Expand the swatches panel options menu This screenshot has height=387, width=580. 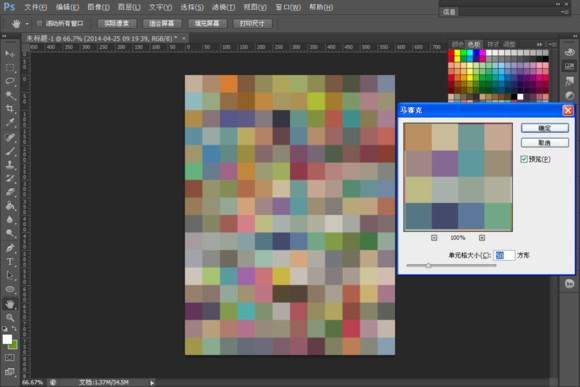pos(552,44)
